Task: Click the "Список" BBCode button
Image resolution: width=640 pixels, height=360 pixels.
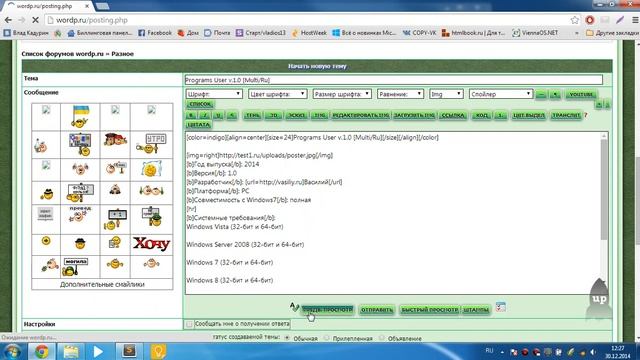Action: pyautogui.click(x=200, y=104)
